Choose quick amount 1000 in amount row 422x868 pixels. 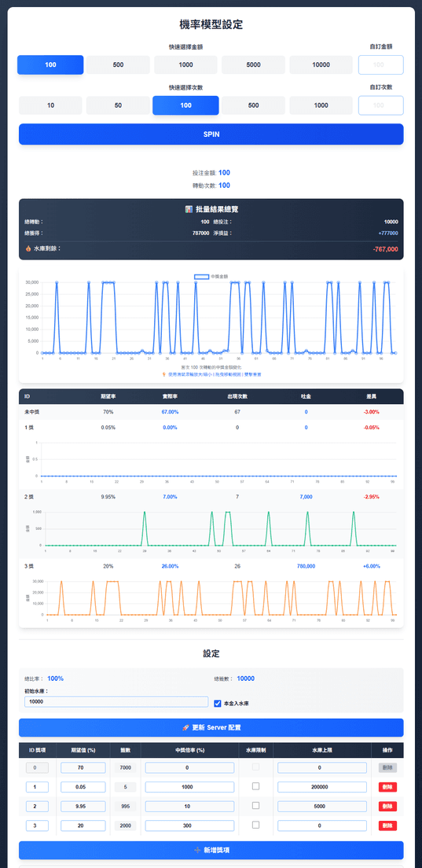click(185, 64)
